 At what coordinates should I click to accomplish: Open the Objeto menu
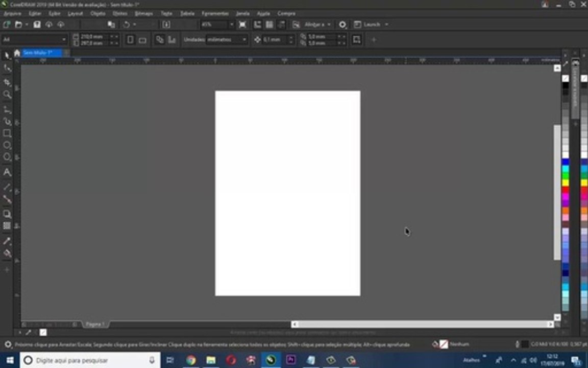pyautogui.click(x=98, y=13)
